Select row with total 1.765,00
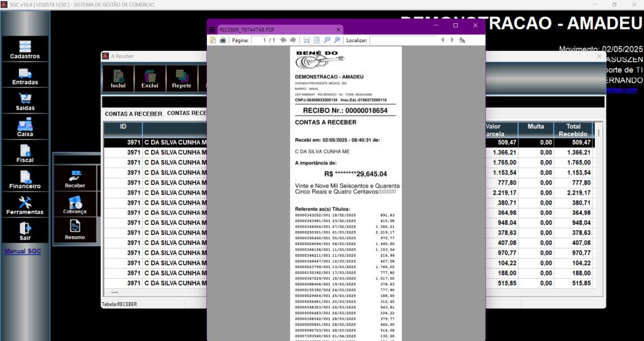Viewport: 644px width, 341px height. coord(348,163)
